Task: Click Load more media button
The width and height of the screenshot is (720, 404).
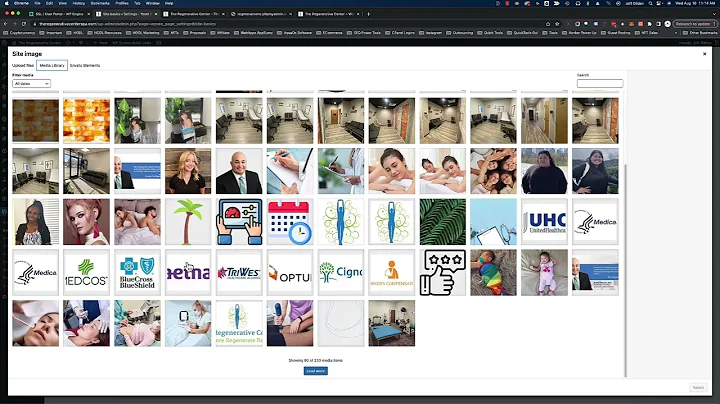Action: click(x=315, y=371)
